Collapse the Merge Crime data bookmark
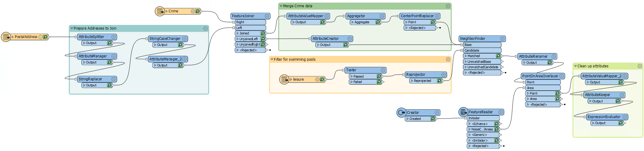Viewport: 644px width, 151px height. pyautogui.click(x=281, y=6)
